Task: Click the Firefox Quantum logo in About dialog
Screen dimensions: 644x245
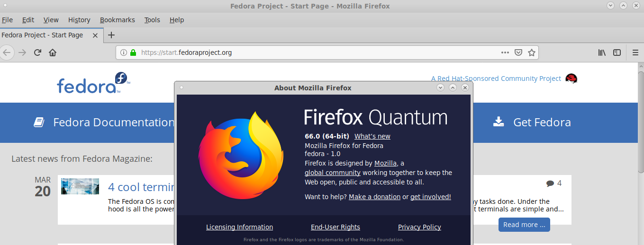Action: 240,155
